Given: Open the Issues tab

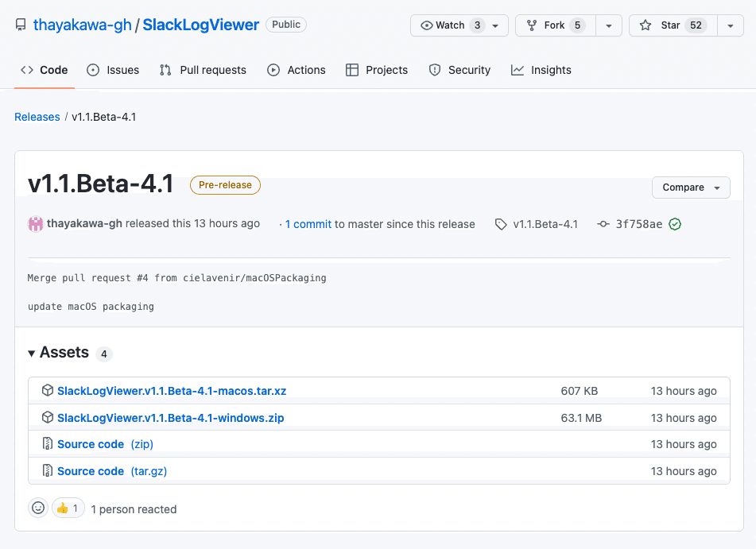Looking at the screenshot, I should [x=114, y=70].
